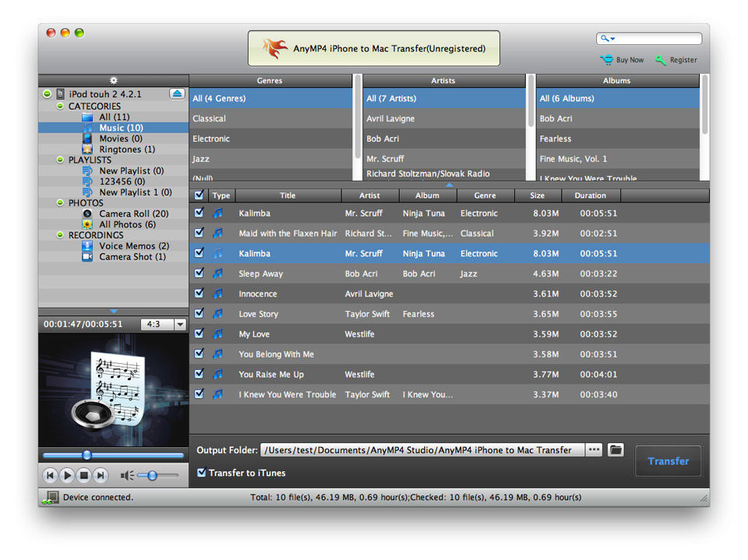Mute audio with the speaker icon
The height and width of the screenshot is (560, 748).
[126, 475]
